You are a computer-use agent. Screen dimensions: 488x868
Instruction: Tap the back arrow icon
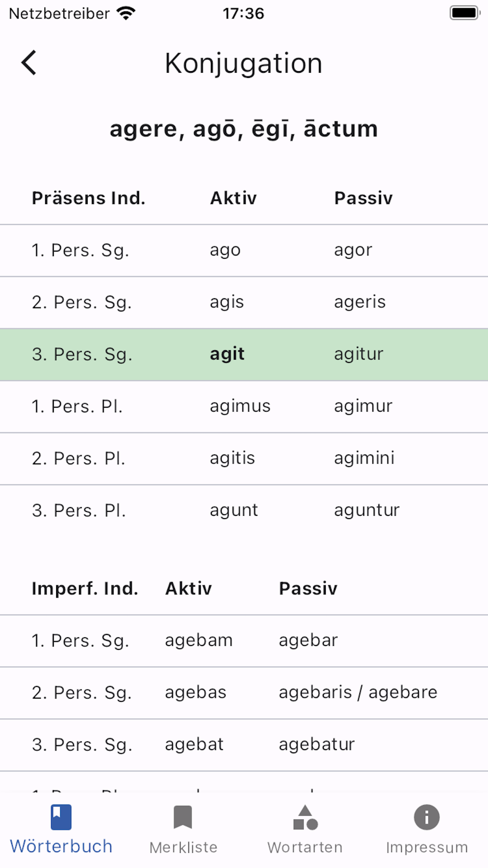(29, 63)
